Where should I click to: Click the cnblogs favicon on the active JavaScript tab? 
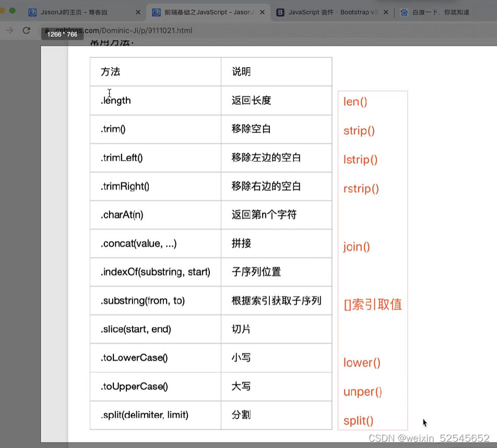pos(157,12)
